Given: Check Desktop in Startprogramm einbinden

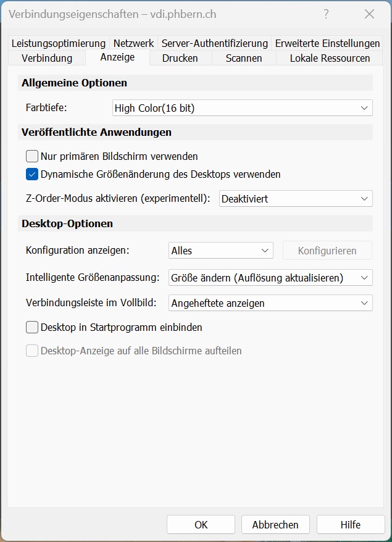Looking at the screenshot, I should (31, 327).
